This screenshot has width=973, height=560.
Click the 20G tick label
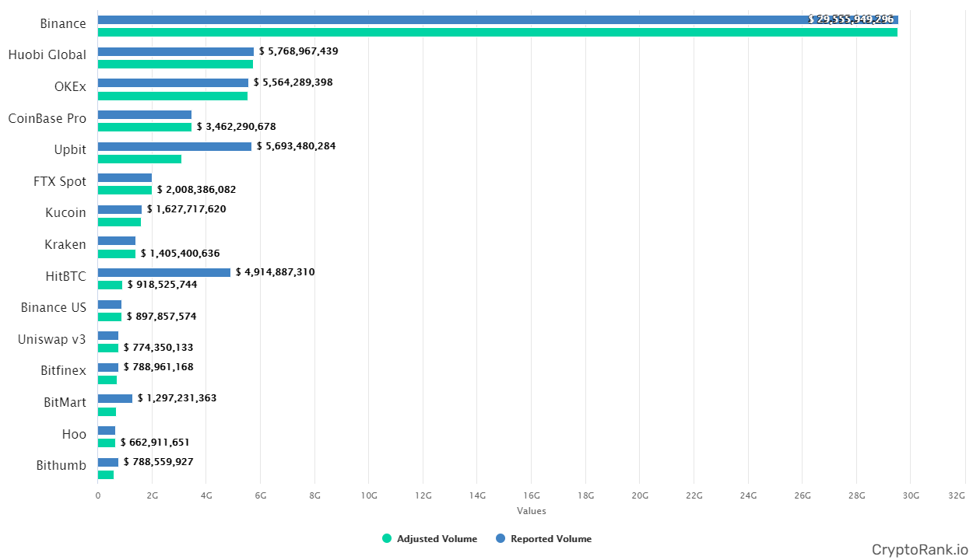click(640, 495)
